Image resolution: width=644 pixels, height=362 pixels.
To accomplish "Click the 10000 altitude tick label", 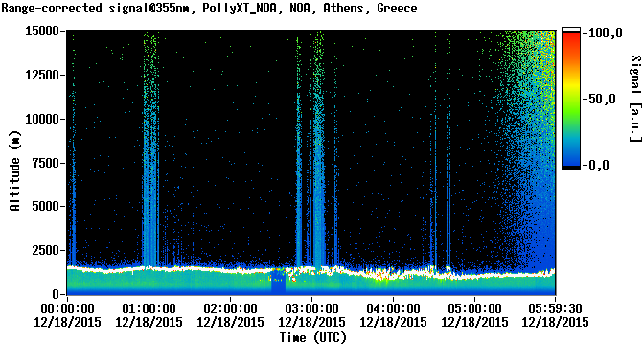I will pyautogui.click(x=42, y=119).
